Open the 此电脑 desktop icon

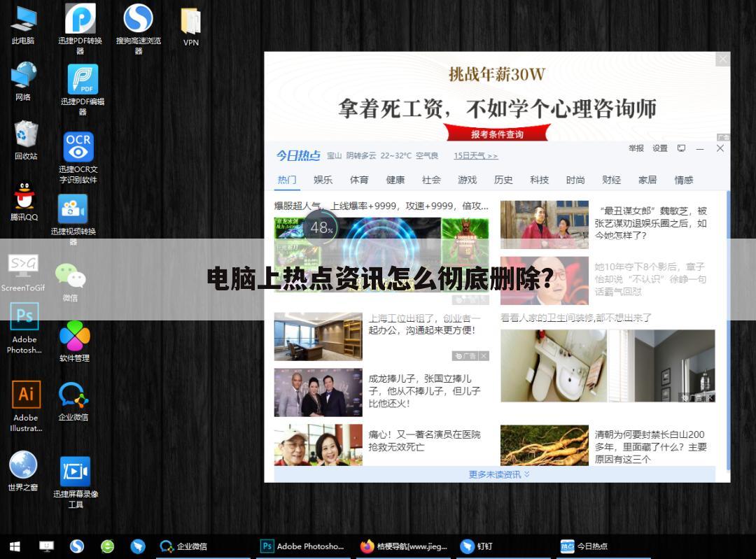pyautogui.click(x=23, y=24)
